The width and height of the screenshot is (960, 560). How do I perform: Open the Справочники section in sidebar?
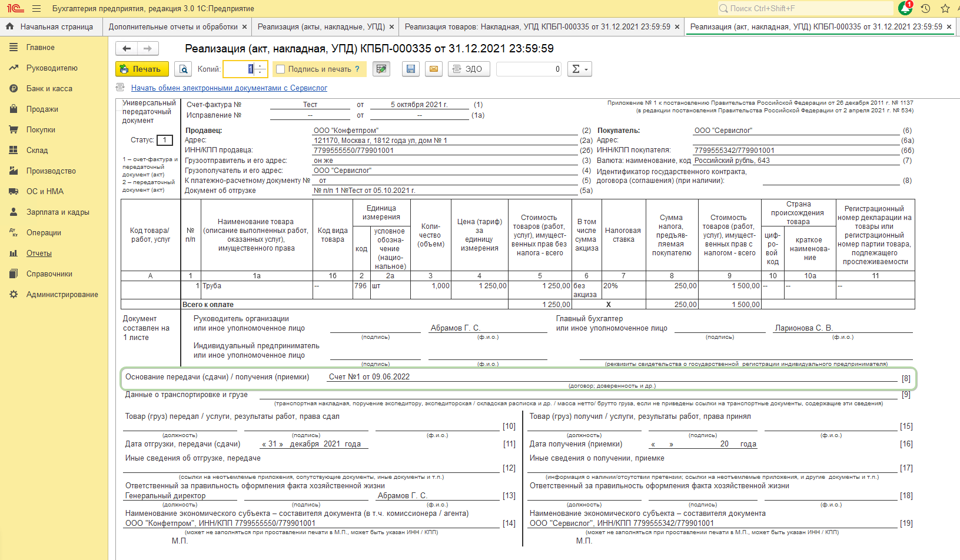pos(49,274)
